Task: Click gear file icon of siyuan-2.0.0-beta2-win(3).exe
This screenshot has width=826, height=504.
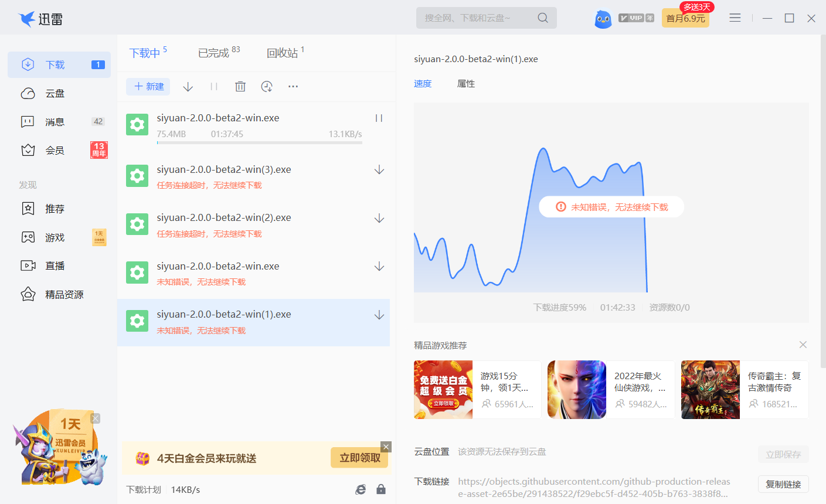Action: [137, 176]
